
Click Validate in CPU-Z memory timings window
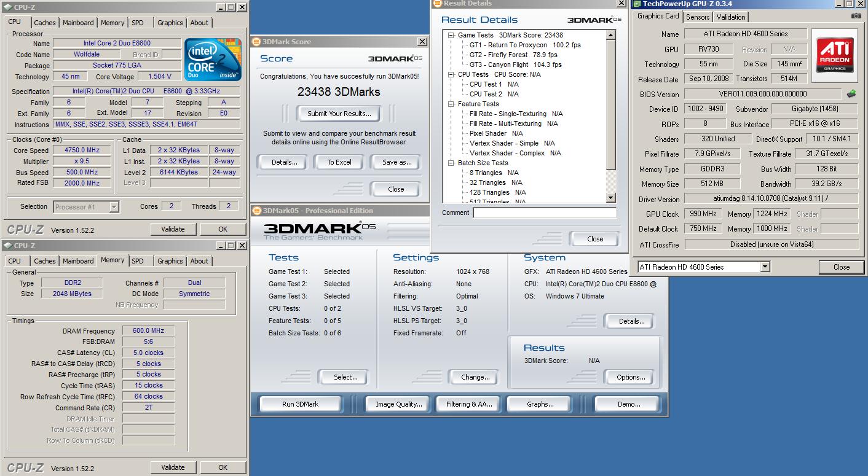point(173,467)
